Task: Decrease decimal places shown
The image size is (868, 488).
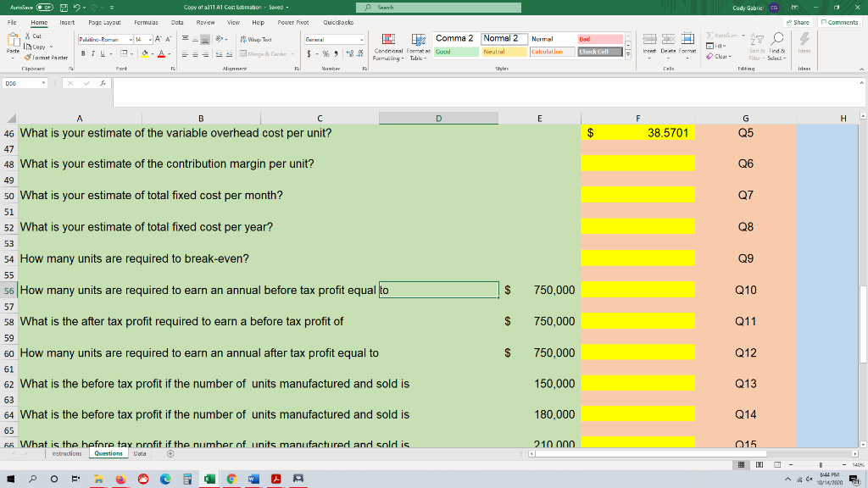Action: point(359,53)
